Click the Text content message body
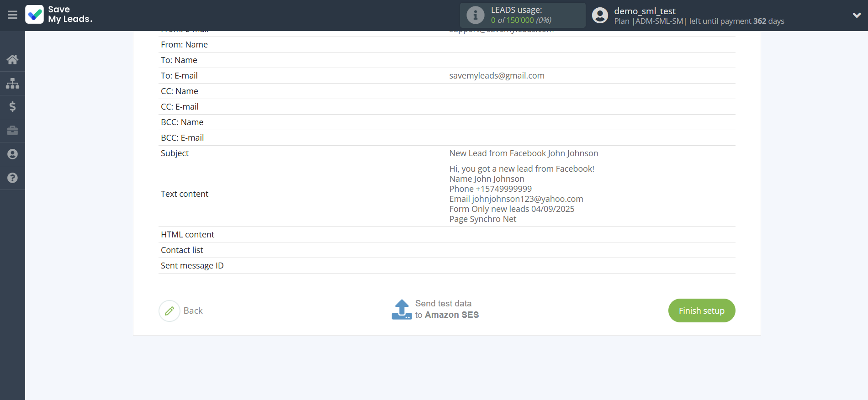 coord(521,194)
